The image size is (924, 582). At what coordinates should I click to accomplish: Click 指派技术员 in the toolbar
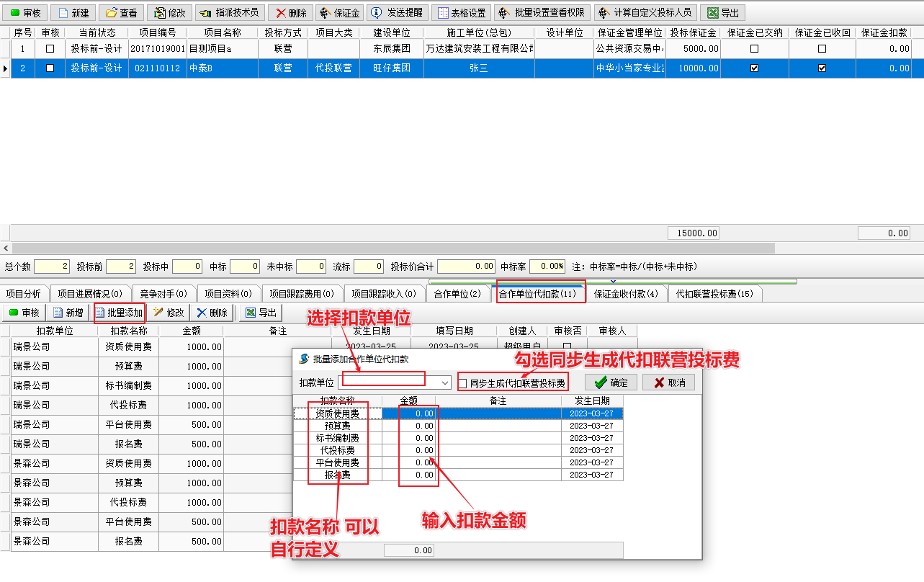pos(229,13)
